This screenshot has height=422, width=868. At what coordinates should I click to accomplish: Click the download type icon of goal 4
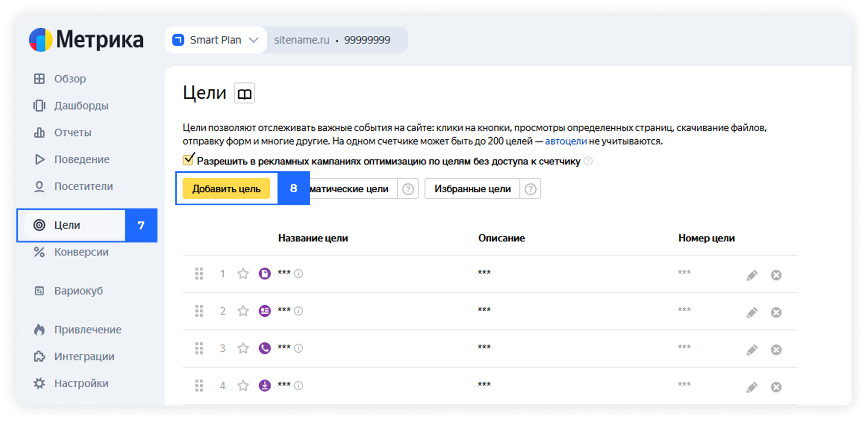pos(265,386)
